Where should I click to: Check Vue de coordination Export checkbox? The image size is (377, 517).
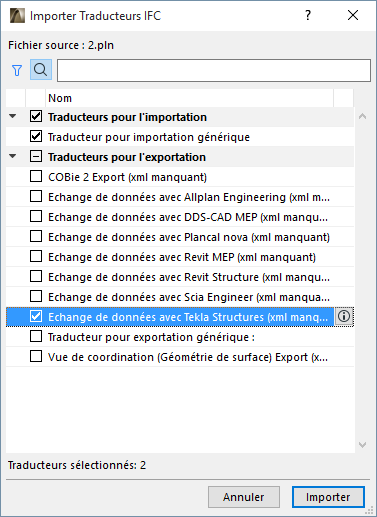36,356
